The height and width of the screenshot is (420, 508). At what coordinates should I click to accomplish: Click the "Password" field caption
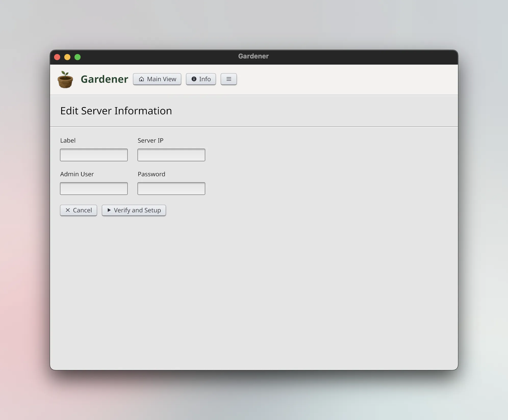(x=151, y=174)
